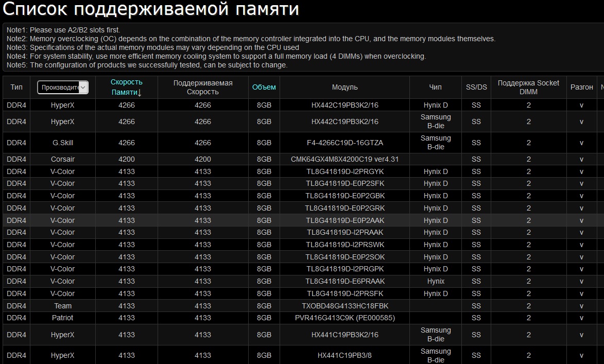Select module HX441C19PB3/8
The width and height of the screenshot is (604, 364).
345,356
